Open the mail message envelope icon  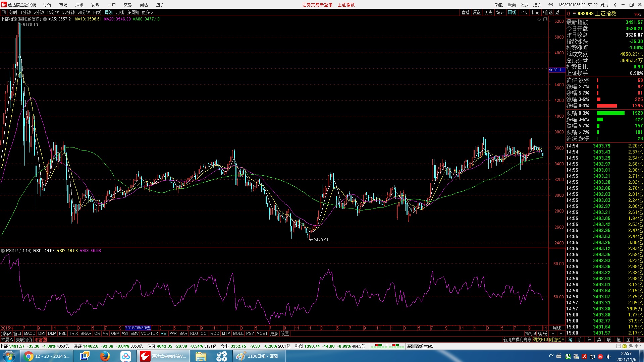(x=551, y=5)
